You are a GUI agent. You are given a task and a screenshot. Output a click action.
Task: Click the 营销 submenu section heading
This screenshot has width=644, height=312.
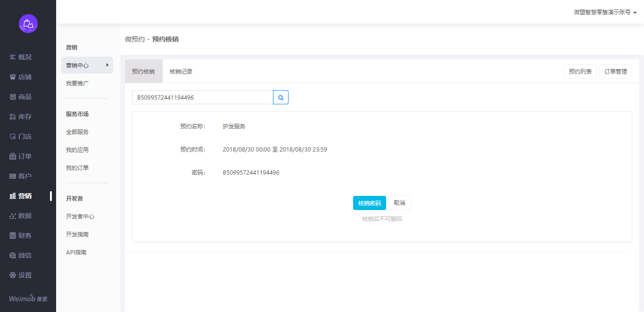click(72, 48)
